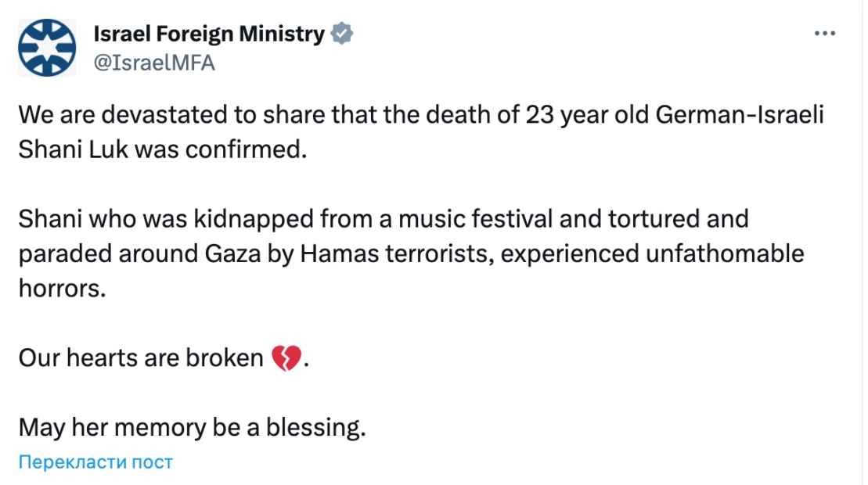Click "23 year old" in the post
Viewport: 868px width, 485px height.
coord(587,115)
